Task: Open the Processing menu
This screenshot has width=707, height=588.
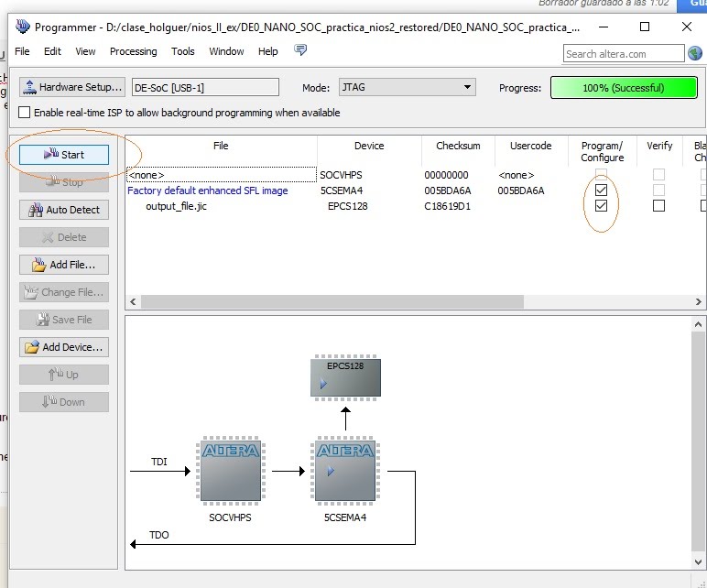Action: point(134,51)
